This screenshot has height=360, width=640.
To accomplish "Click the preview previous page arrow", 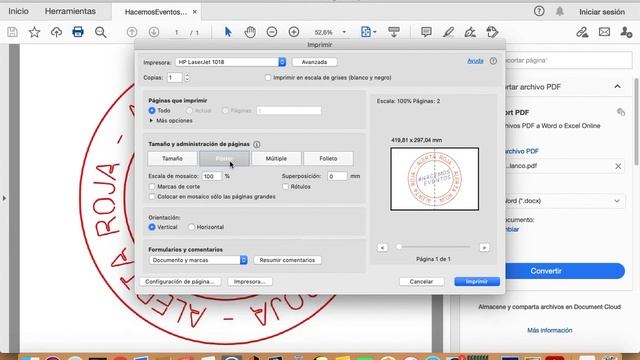I will pos(382,248).
